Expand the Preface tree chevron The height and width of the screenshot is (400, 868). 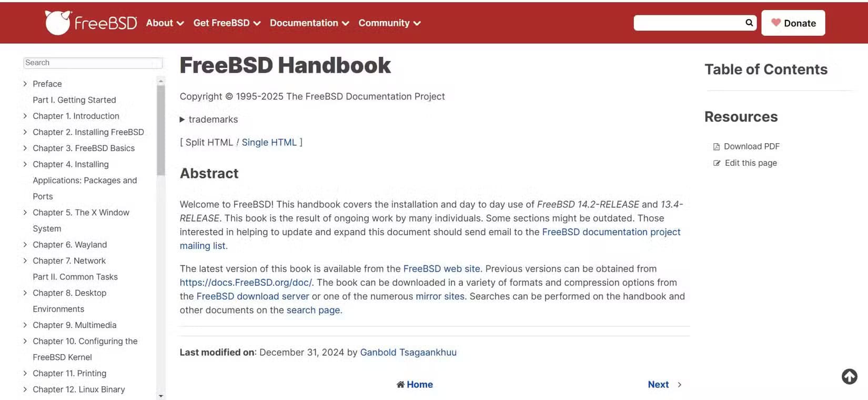pos(25,84)
